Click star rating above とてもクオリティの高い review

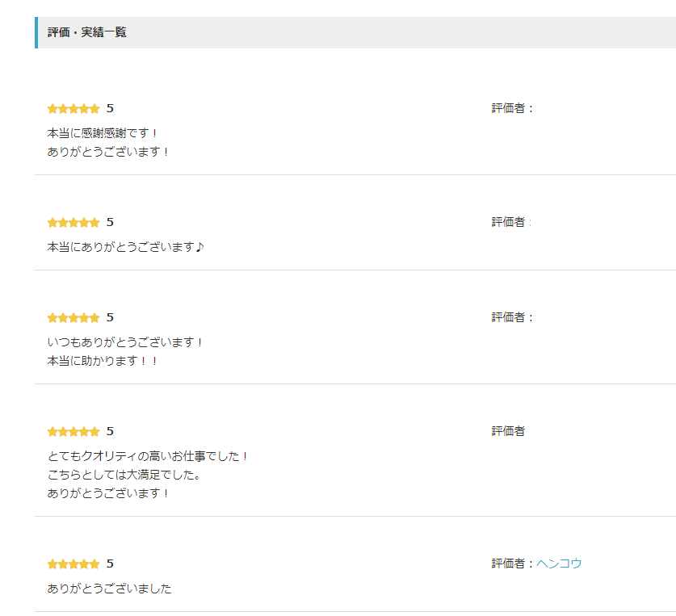[73, 431]
